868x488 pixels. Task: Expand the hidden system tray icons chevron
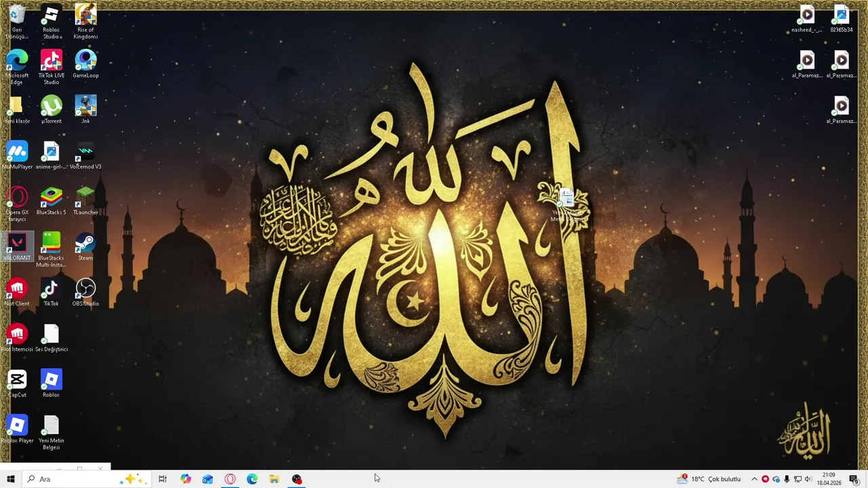(x=754, y=479)
